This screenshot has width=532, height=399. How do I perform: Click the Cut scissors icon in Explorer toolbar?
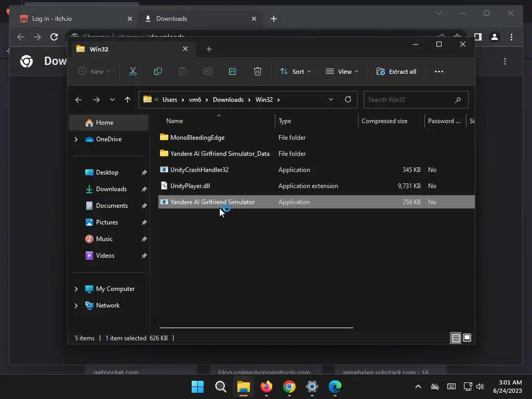(x=132, y=71)
